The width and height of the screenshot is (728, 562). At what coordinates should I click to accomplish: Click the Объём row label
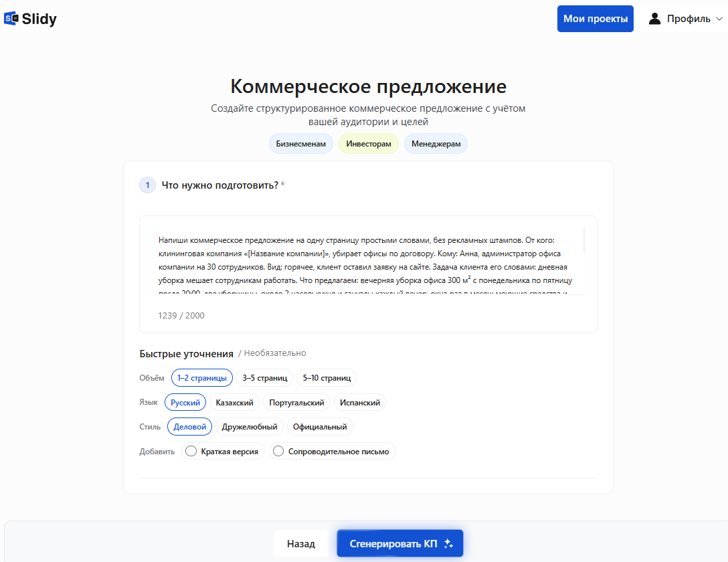coord(152,378)
